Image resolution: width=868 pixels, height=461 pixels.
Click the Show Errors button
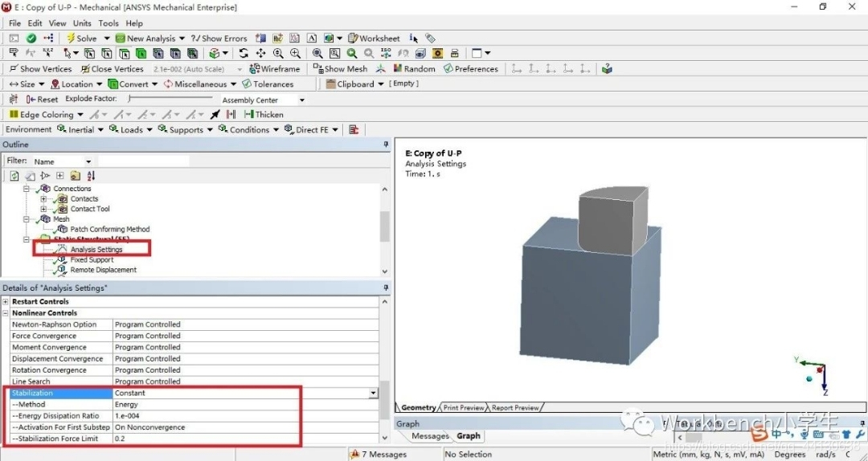[x=219, y=39]
